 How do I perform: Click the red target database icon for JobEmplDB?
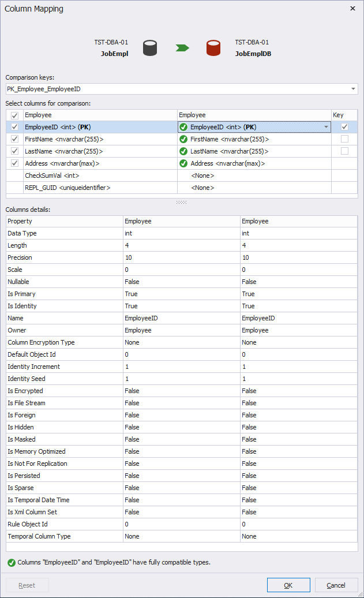pos(213,48)
